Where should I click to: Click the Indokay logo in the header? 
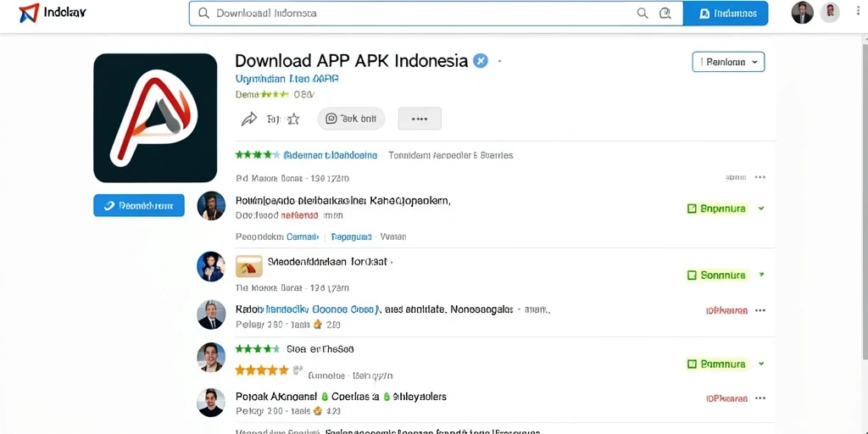coord(53,12)
